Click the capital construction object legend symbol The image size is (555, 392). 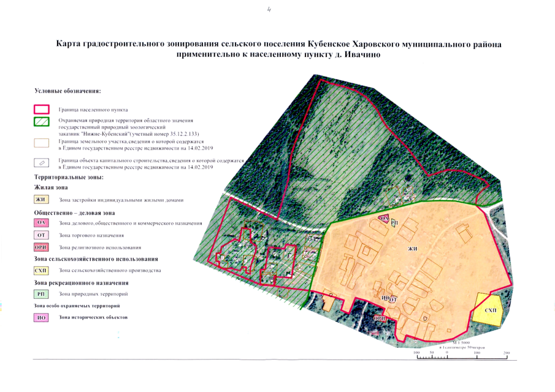42,164
